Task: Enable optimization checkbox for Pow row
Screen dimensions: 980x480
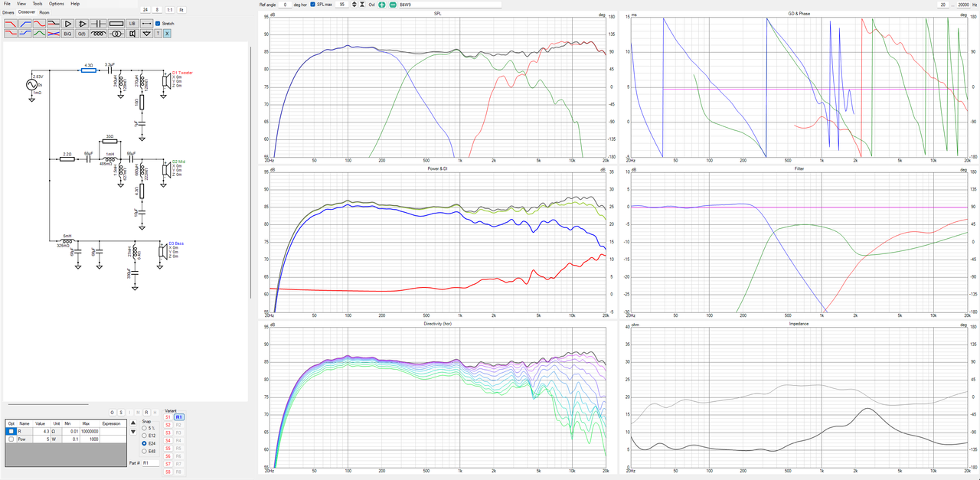Action: 11,439
